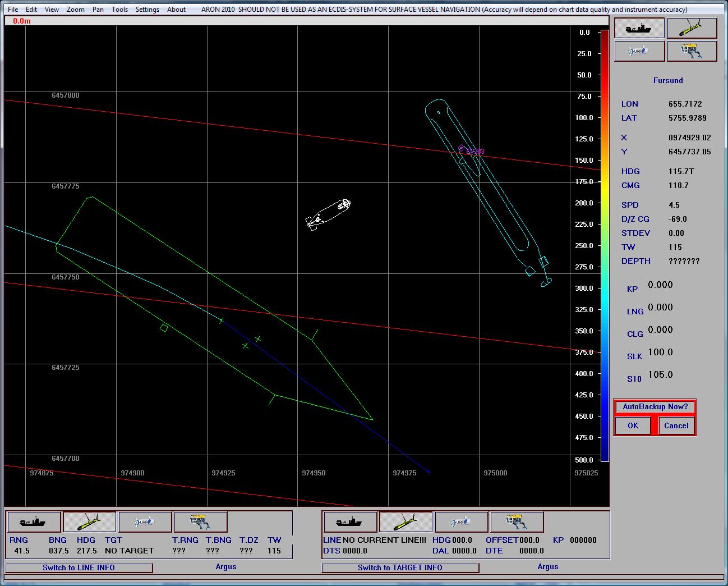
Task: Click the SLK value 100.0
Action: point(660,352)
